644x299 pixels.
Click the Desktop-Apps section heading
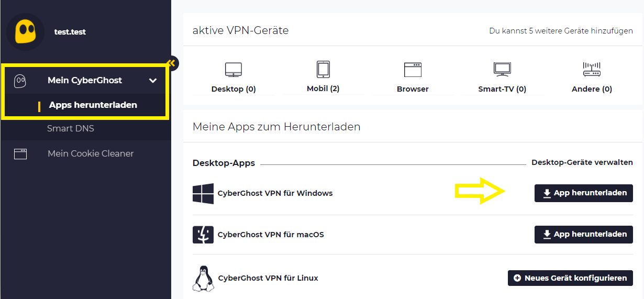click(224, 163)
